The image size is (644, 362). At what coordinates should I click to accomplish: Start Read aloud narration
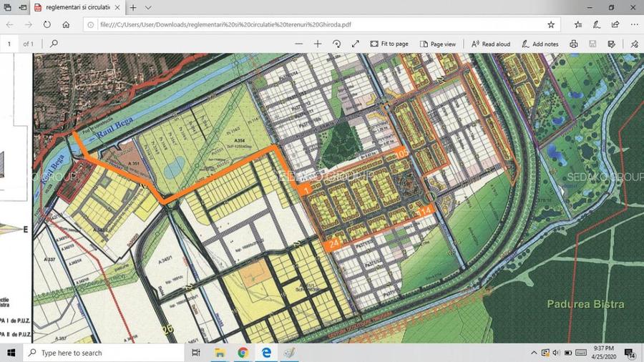click(x=491, y=44)
